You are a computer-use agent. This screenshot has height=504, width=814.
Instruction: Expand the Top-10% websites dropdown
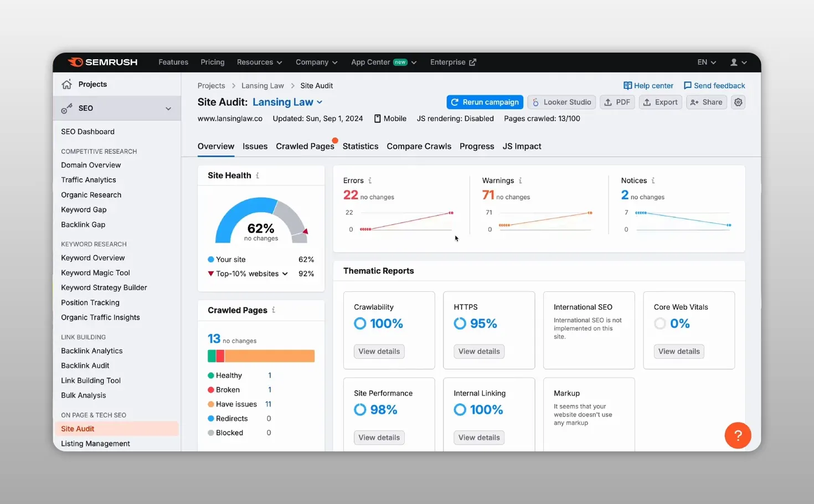tap(285, 274)
